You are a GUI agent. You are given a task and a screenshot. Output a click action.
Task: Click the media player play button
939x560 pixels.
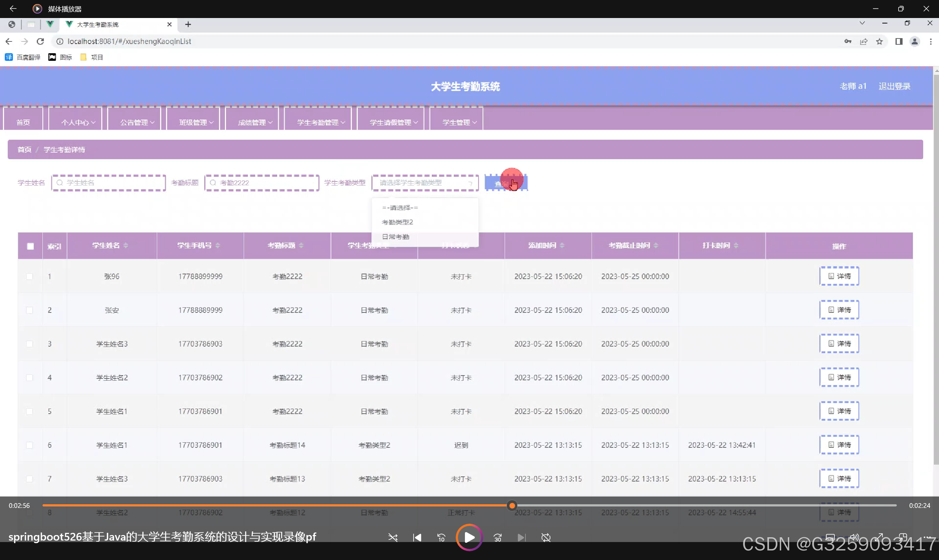[469, 537]
